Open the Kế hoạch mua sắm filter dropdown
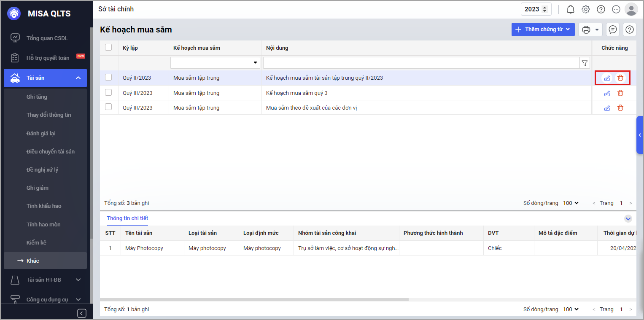Viewport: 644px width, 320px height. (215, 63)
